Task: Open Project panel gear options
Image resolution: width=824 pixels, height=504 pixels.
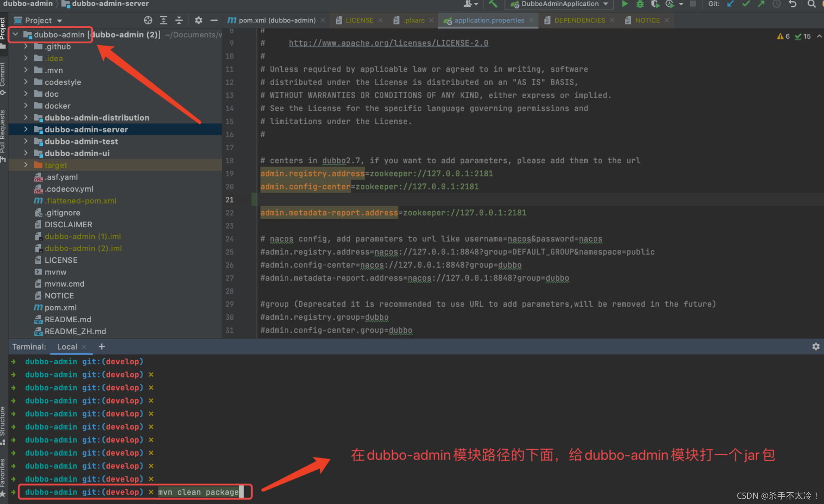Action: click(x=198, y=20)
